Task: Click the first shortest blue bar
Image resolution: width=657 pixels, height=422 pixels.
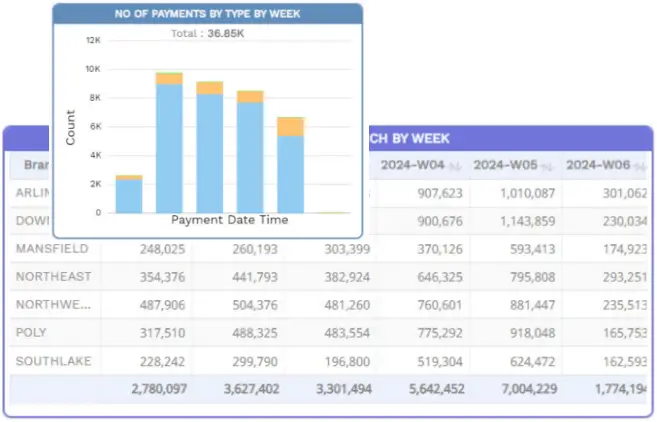Action: (128, 196)
